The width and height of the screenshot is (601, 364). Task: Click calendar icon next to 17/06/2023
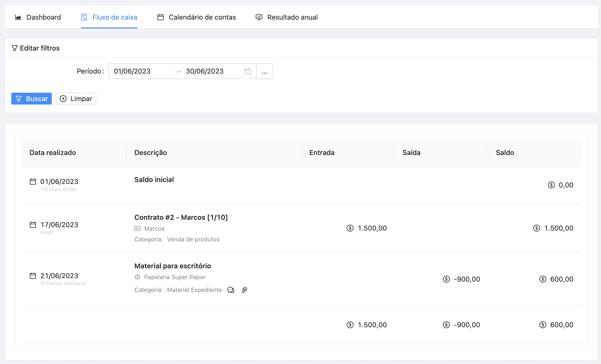tap(33, 225)
